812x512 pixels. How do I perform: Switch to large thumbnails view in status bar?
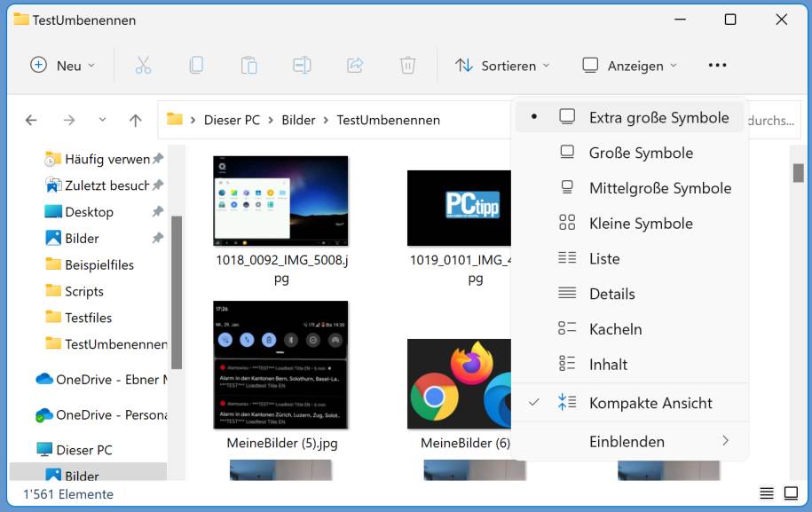pos(790,493)
